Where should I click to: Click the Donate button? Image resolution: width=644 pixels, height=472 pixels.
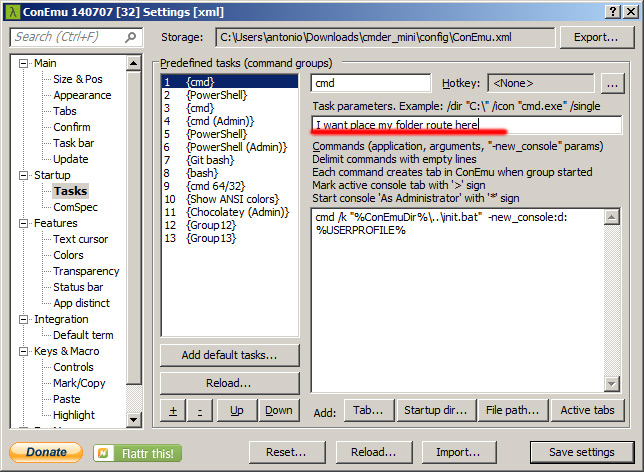[x=46, y=452]
